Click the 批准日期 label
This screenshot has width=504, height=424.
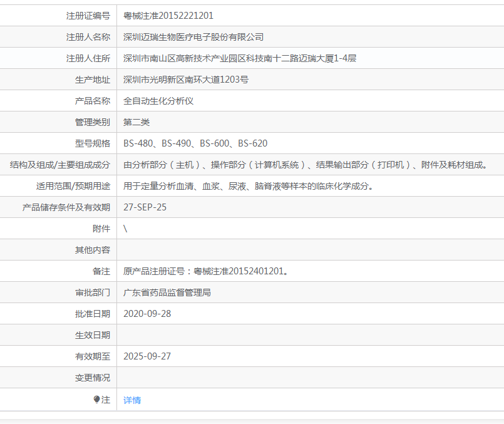[x=93, y=314]
